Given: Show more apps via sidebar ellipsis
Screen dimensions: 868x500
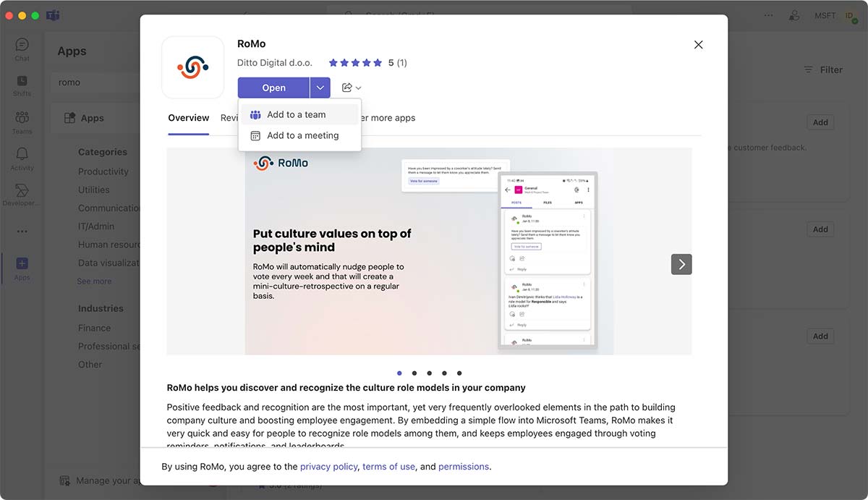Looking at the screenshot, I should 22,232.
